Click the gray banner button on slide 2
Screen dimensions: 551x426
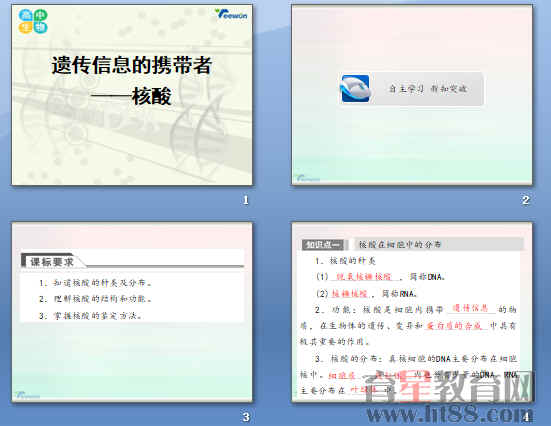point(411,89)
